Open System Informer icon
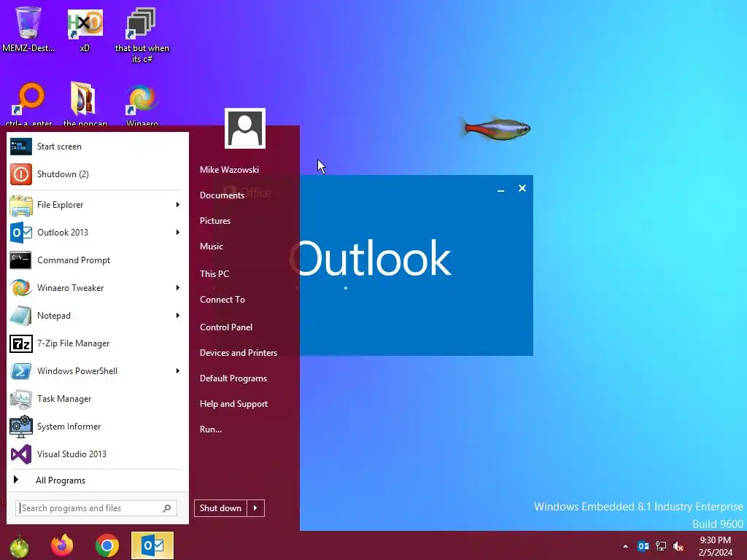This screenshot has height=560, width=747. (21, 427)
